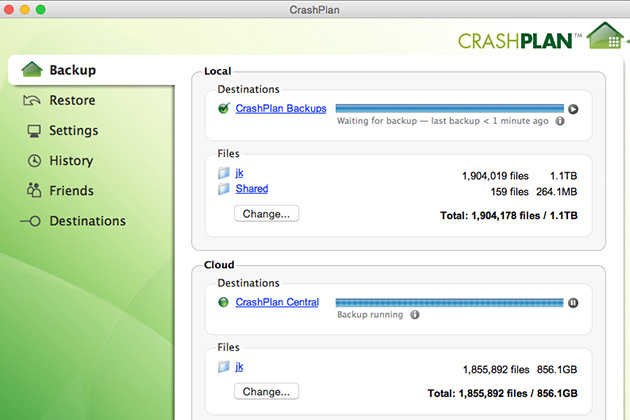Zoom the CrashPlan window with green button
Image resolution: width=630 pixels, height=420 pixels.
(x=41, y=10)
